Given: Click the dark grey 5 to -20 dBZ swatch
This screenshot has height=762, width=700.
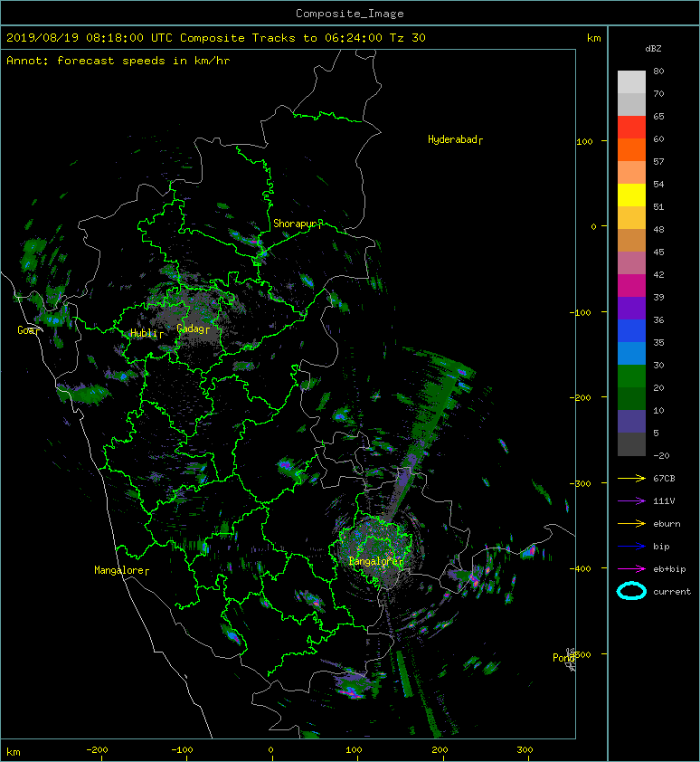Looking at the screenshot, I should coord(631,443).
